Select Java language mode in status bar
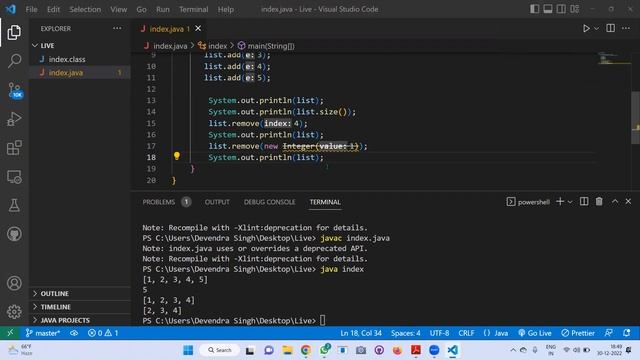640x360 pixels. (496, 333)
